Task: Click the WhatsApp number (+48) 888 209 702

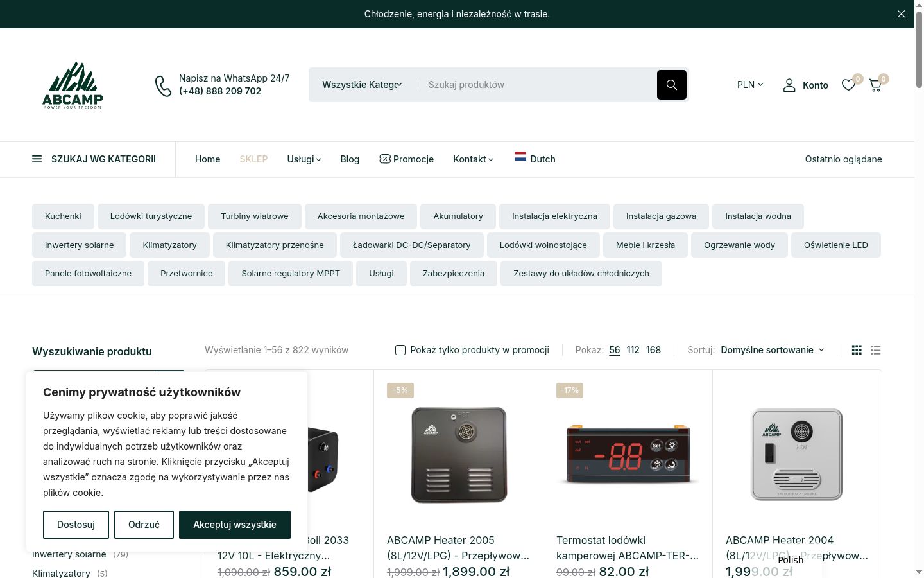Action: tap(220, 91)
